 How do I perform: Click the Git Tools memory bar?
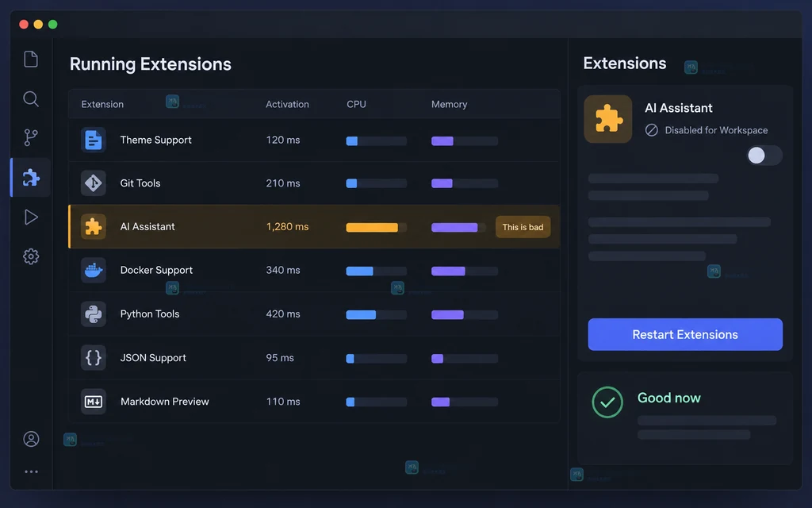[x=465, y=183]
